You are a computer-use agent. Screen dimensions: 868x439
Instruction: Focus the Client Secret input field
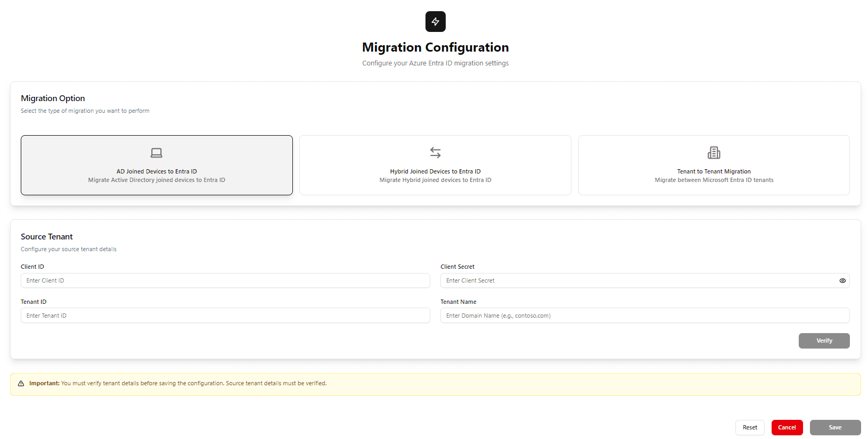[x=645, y=280]
